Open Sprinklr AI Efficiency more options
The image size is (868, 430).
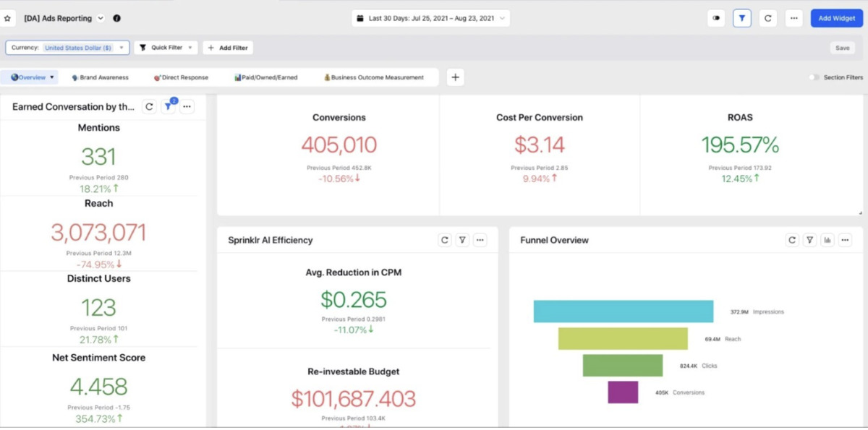(480, 240)
